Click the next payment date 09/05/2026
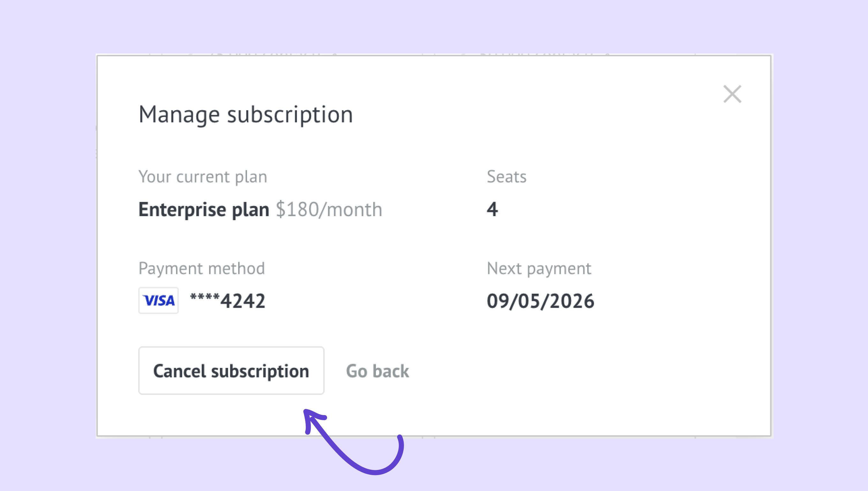868x491 pixels. click(x=540, y=301)
